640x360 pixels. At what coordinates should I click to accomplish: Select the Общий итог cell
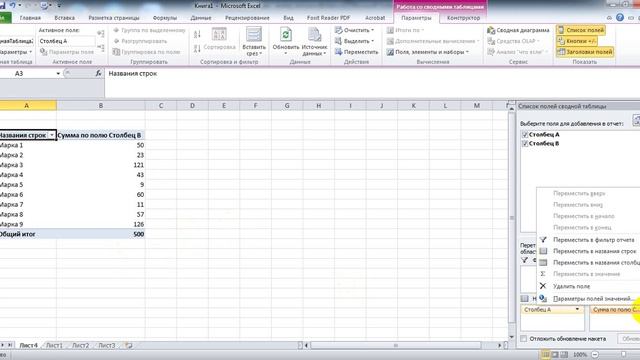click(28, 234)
